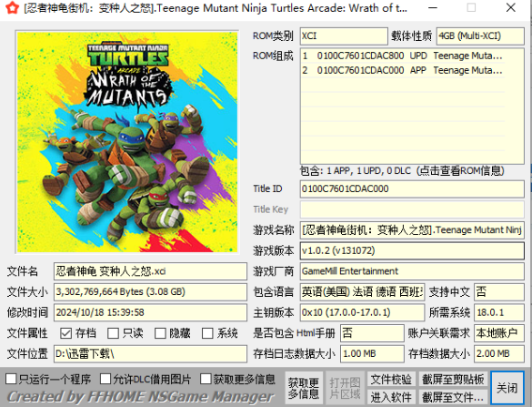The image size is (532, 407).
Task: Toggle the 隐藏 hidden attribute checkbox
Action: tap(160, 333)
